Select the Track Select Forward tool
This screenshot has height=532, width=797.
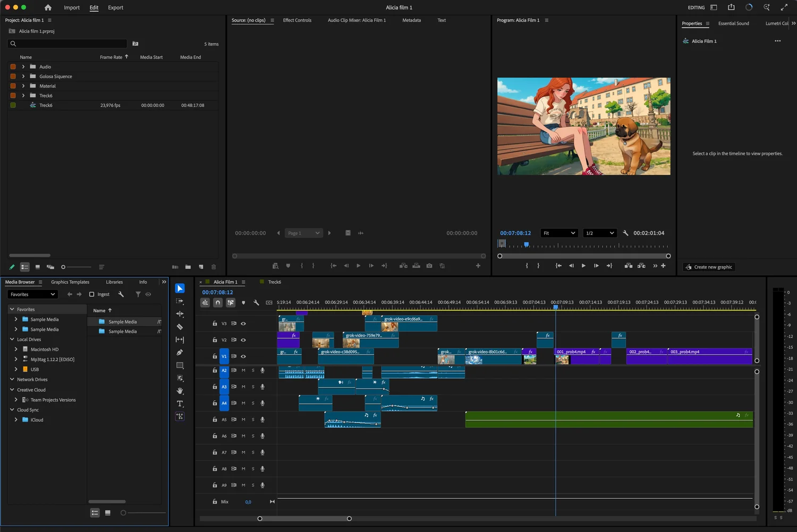click(x=180, y=301)
